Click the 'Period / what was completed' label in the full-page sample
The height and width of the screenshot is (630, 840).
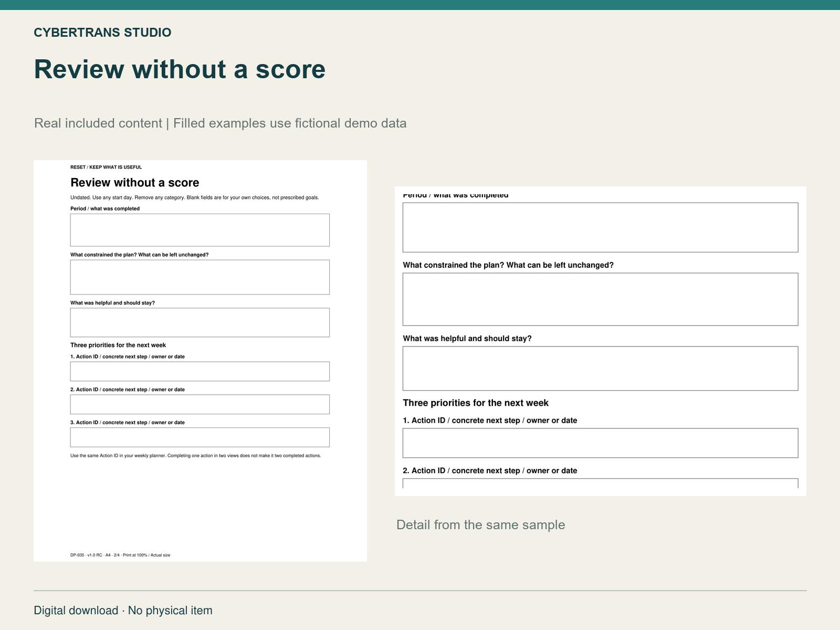pyautogui.click(x=105, y=208)
